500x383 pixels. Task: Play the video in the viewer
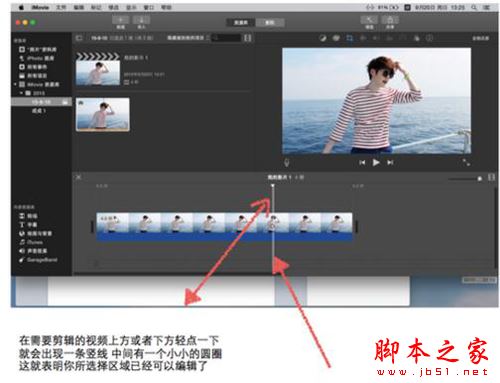coord(376,163)
